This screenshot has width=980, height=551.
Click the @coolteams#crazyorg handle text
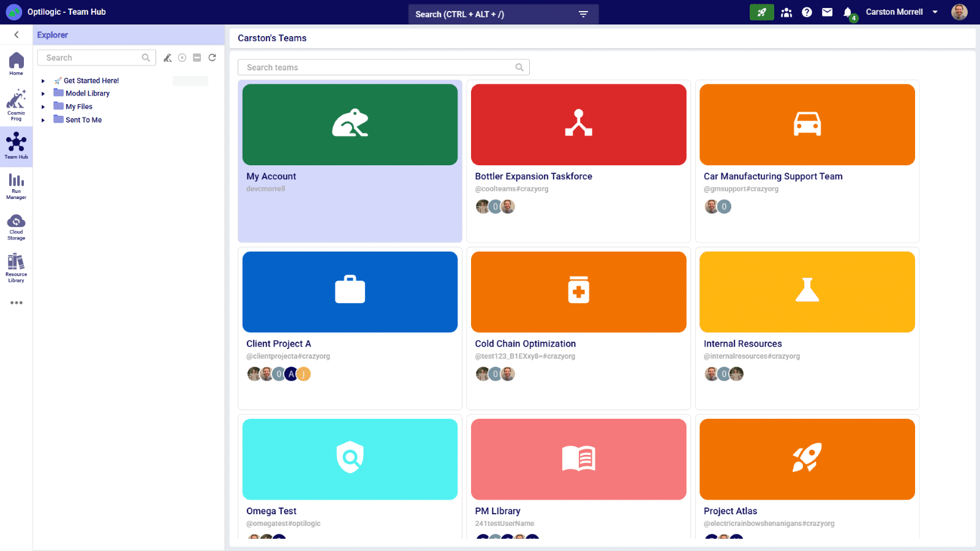[511, 189]
